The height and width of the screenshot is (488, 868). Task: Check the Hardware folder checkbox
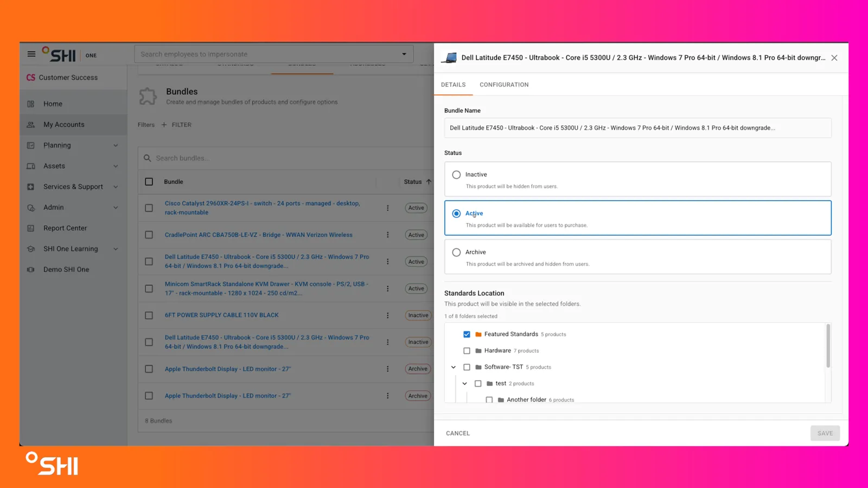coord(467,351)
